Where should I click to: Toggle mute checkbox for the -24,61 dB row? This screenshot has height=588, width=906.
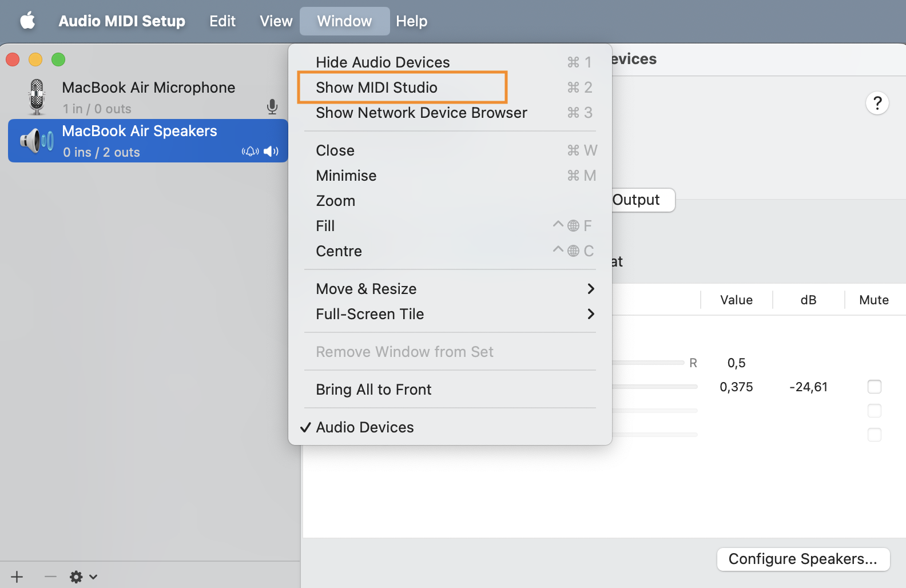[x=874, y=387]
